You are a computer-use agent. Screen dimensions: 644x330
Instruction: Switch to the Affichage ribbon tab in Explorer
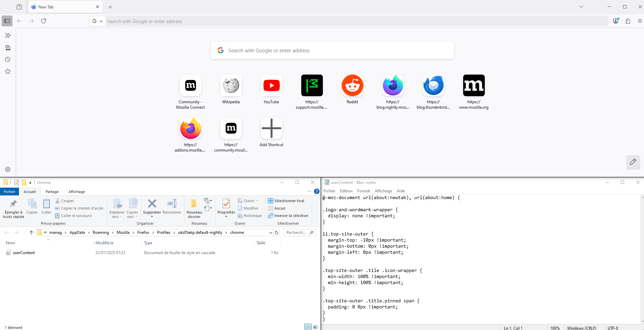point(77,192)
